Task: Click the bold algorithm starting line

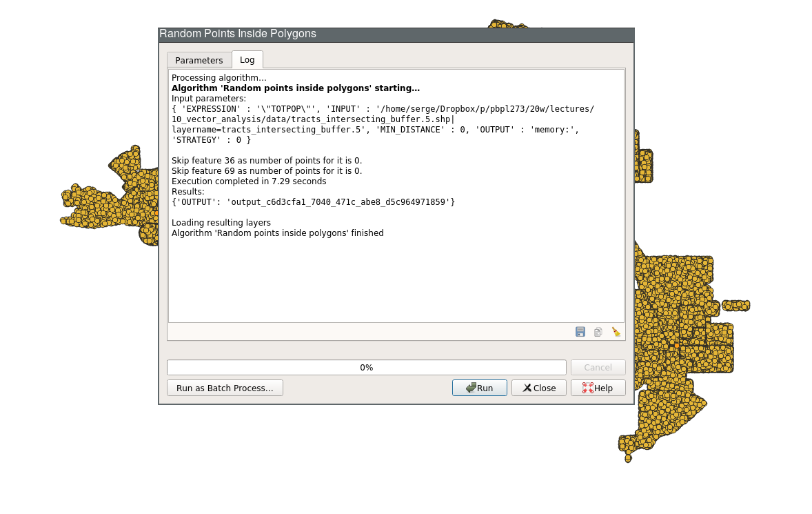Action: coord(296,88)
